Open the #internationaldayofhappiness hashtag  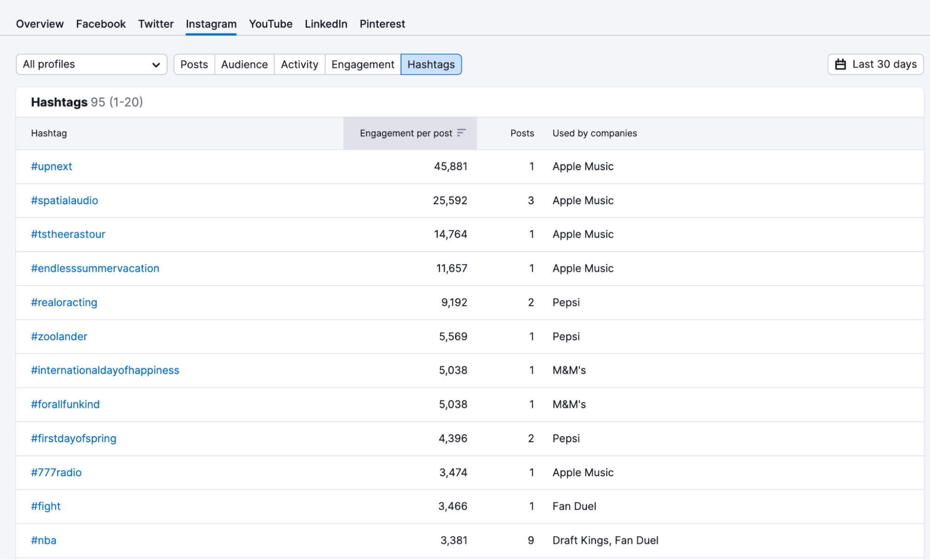pos(105,370)
